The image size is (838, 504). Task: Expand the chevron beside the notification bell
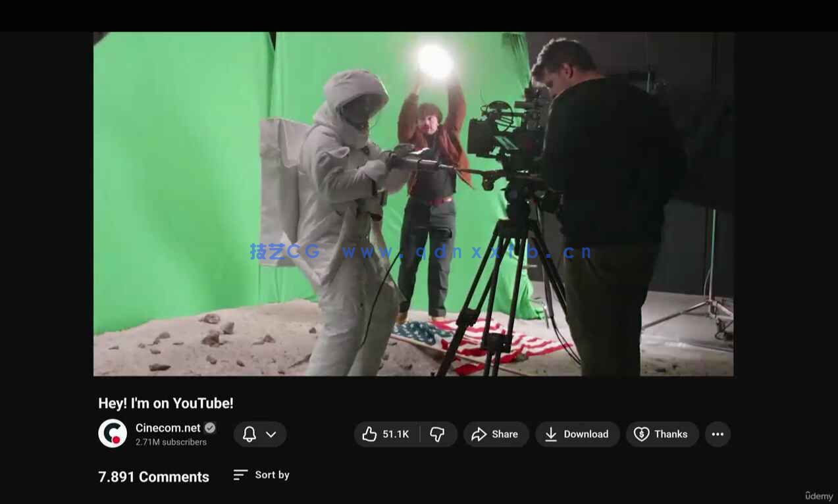click(271, 434)
